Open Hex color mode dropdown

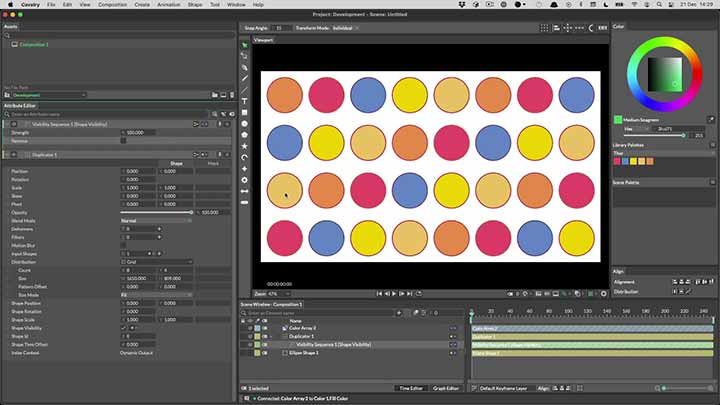coord(637,129)
